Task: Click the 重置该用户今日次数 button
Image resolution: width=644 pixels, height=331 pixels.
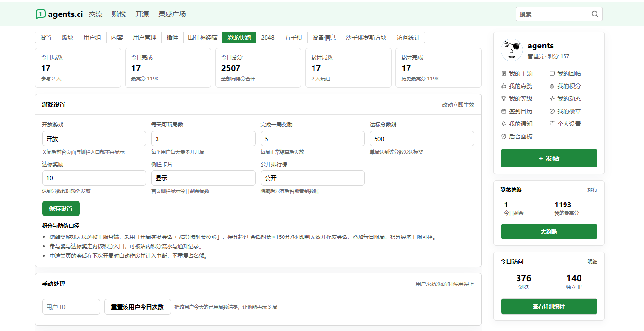Action: (138, 307)
